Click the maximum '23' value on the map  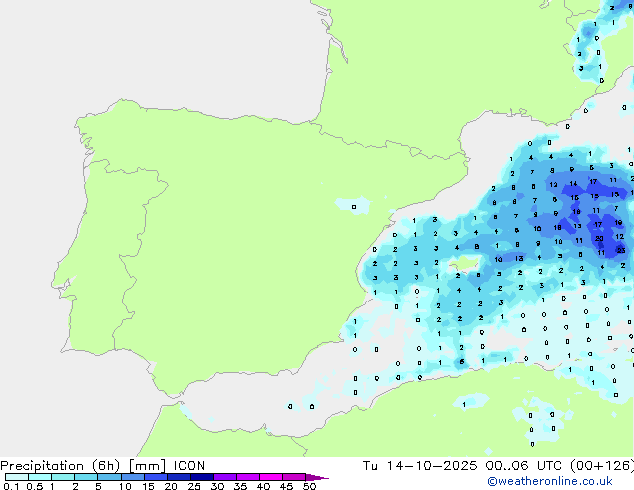[x=621, y=250]
